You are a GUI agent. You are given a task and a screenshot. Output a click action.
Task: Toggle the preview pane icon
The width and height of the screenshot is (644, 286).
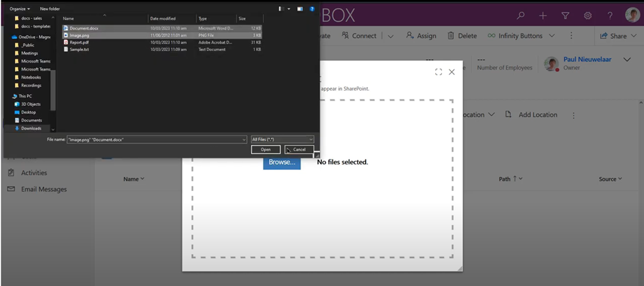click(x=300, y=9)
